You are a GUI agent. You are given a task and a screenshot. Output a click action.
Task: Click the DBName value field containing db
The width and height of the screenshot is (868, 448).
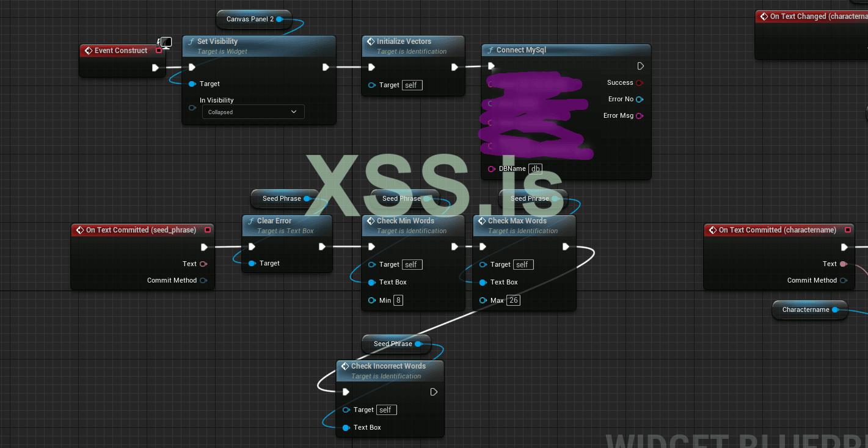[535, 168]
